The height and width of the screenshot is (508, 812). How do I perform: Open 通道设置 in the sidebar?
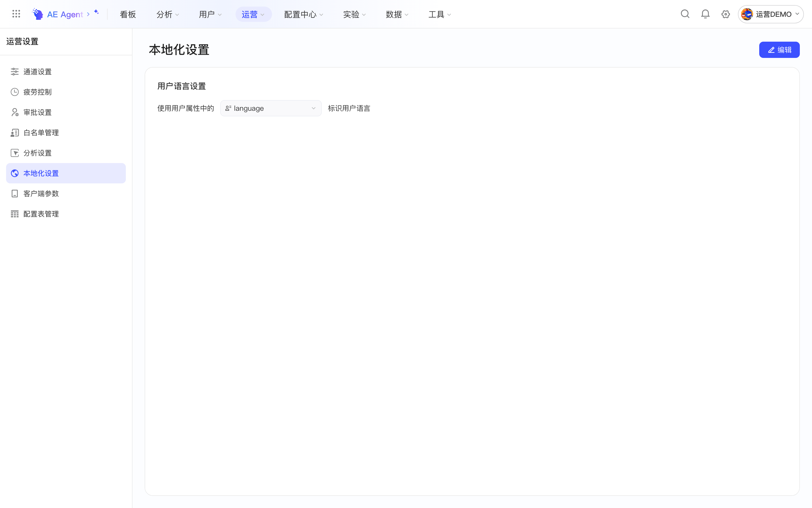pyautogui.click(x=66, y=72)
